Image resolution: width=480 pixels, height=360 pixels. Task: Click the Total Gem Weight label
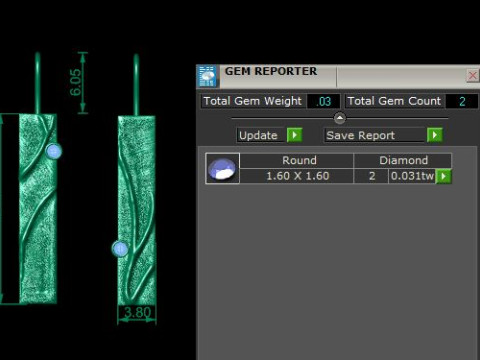[x=253, y=101]
